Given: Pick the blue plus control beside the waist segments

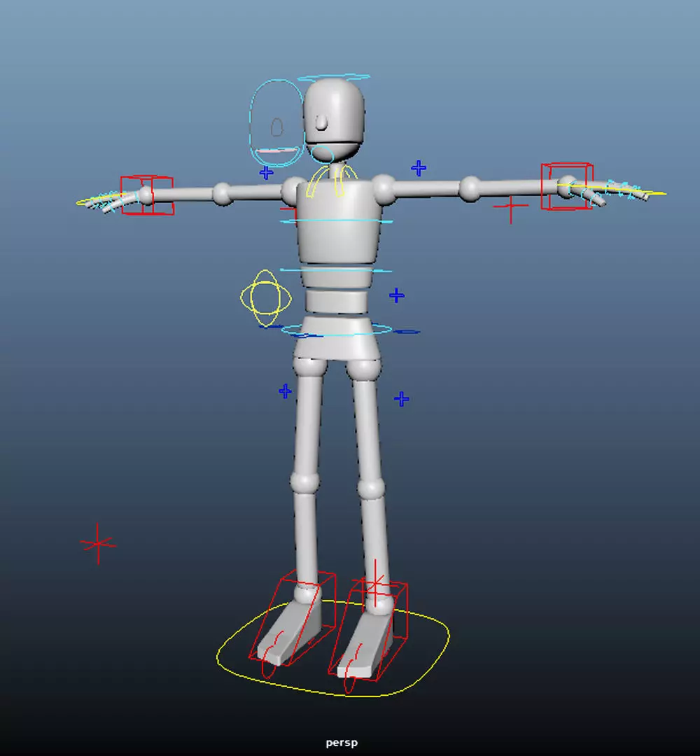Looking at the screenshot, I should [397, 295].
